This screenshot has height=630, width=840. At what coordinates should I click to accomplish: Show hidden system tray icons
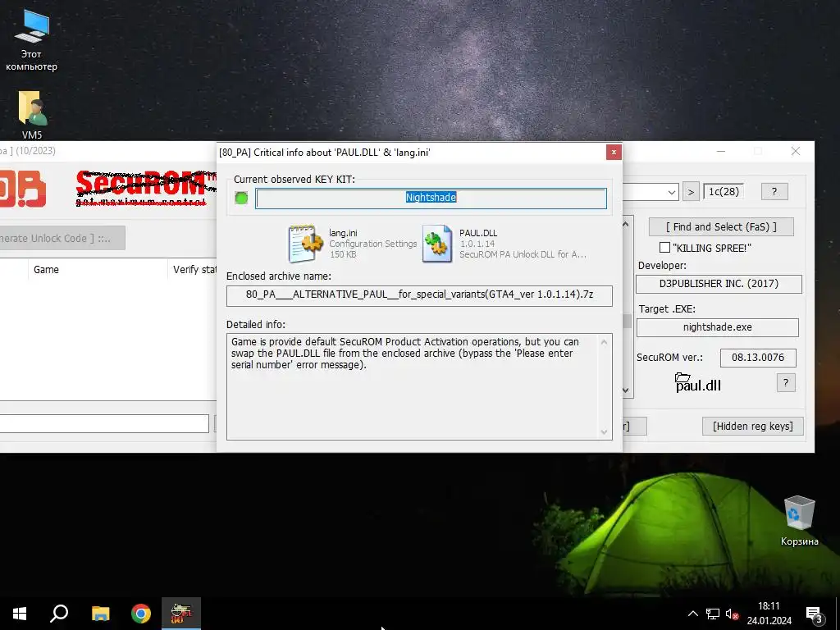point(692,614)
